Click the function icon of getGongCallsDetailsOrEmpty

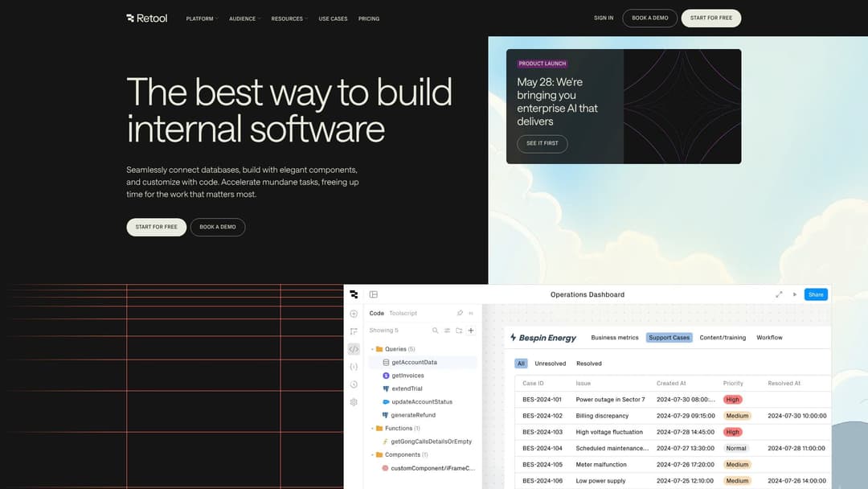click(385, 442)
